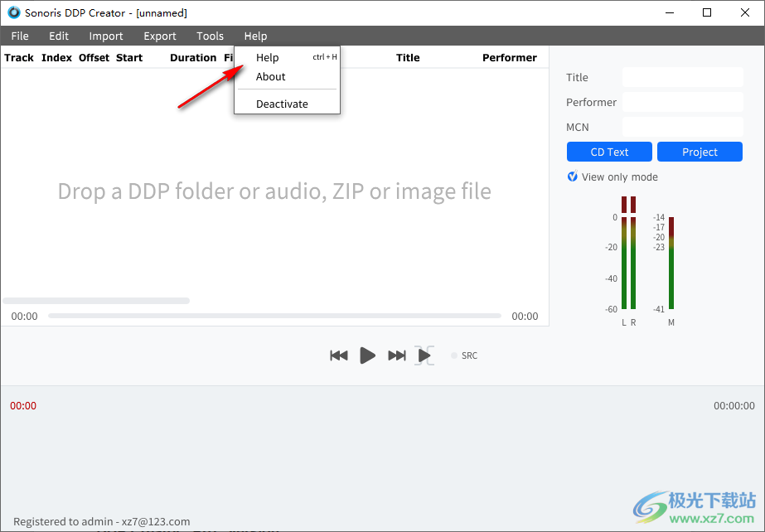Select Help from the open Help menu

coord(267,57)
